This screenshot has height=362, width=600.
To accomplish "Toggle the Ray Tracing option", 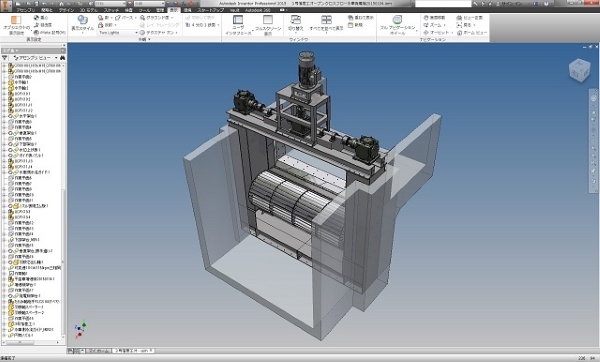I will pos(159,25).
